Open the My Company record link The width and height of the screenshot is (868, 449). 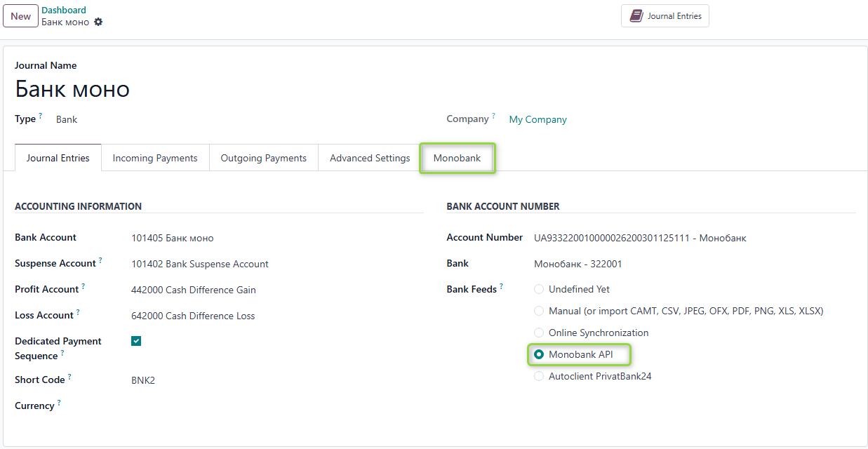pos(538,119)
